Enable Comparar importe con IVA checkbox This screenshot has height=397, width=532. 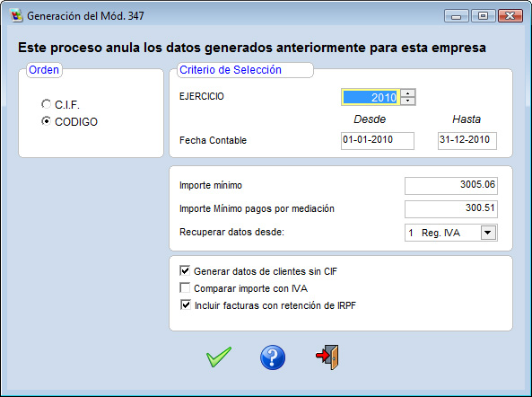pos(185,287)
